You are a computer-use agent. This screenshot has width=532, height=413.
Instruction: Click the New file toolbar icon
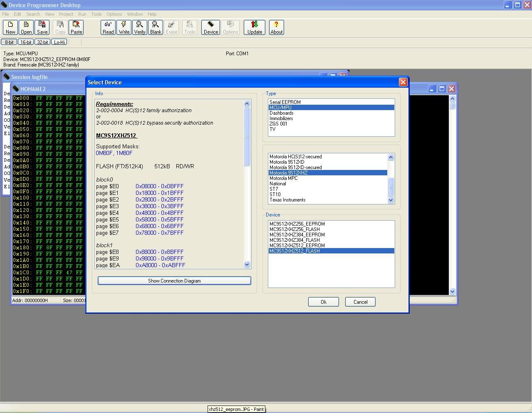point(10,27)
